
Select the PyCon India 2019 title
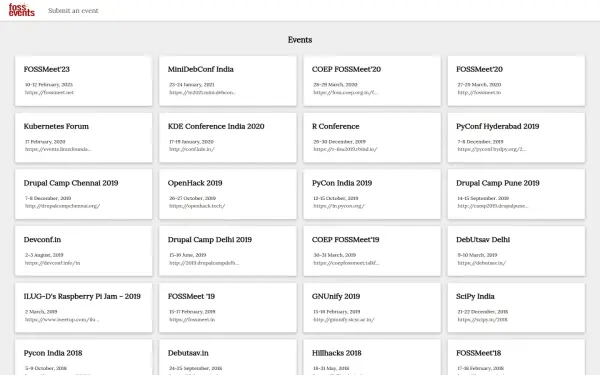point(342,183)
